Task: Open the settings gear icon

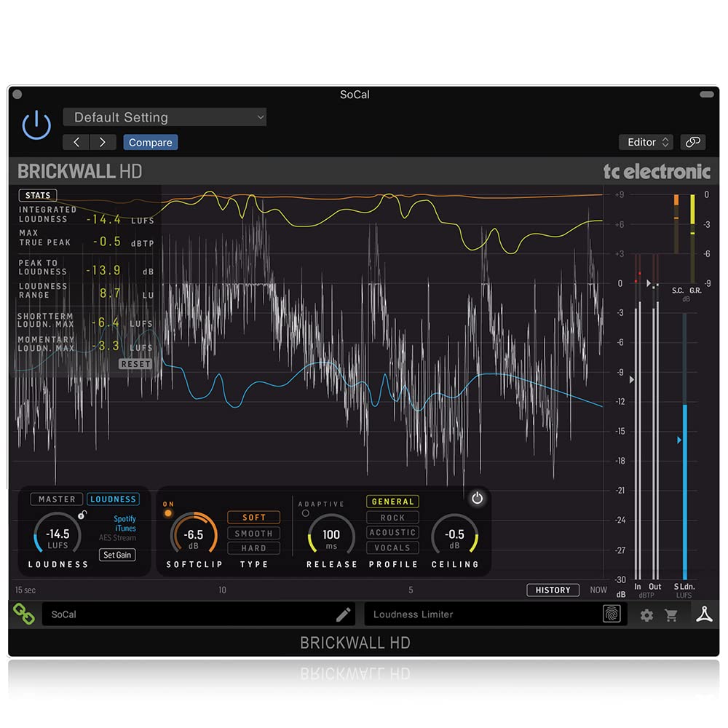Action: (x=646, y=615)
